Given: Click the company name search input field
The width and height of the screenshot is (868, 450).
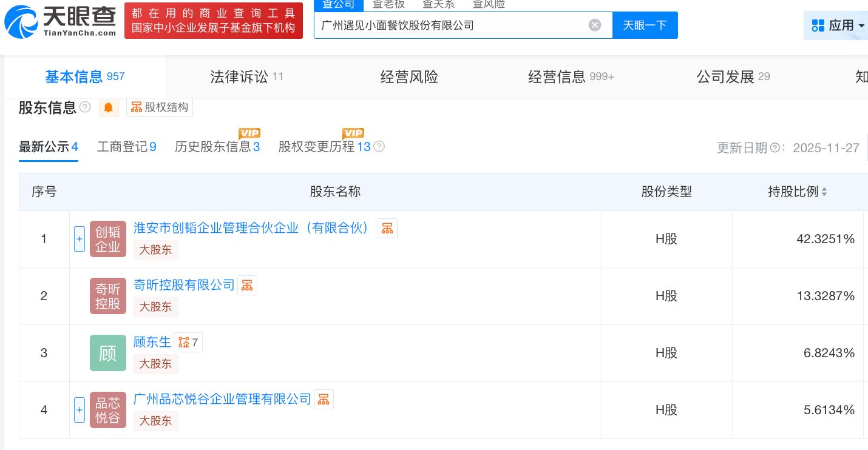Looking at the screenshot, I should 449,25.
